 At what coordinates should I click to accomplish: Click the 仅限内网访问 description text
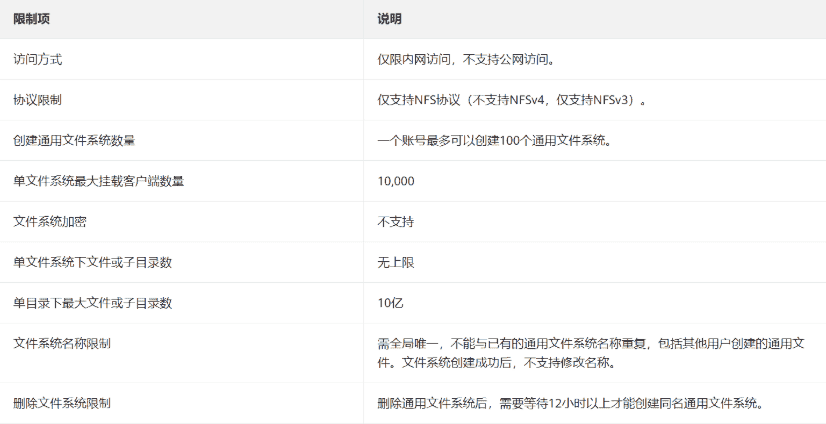(469, 59)
